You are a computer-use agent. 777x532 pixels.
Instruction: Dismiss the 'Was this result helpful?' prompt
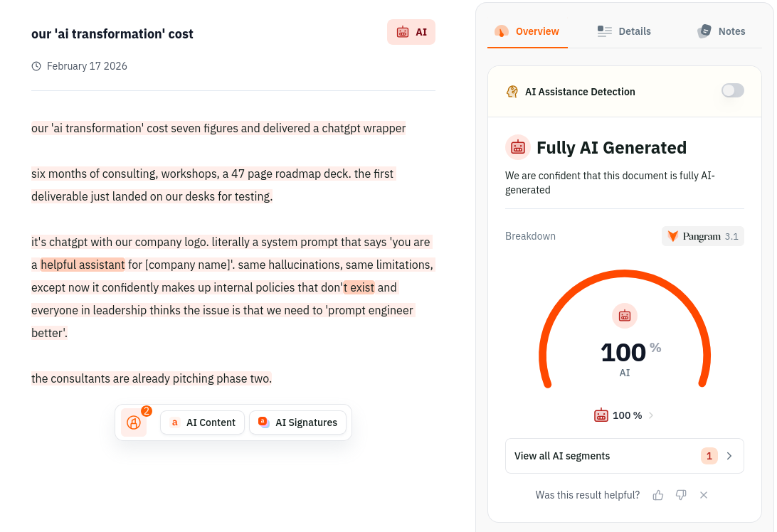[704, 495]
